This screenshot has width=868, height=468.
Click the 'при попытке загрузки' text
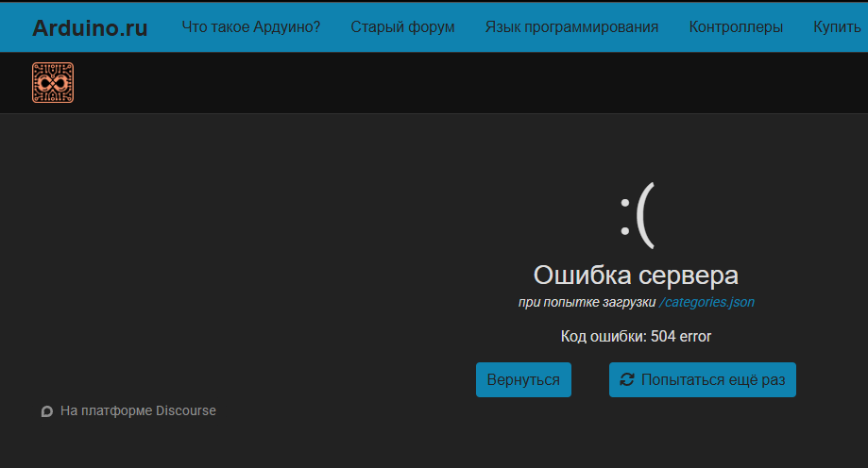point(587,303)
